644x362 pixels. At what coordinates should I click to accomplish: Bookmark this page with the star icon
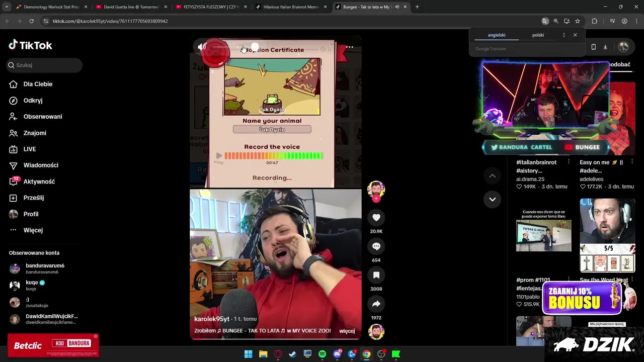point(578,21)
